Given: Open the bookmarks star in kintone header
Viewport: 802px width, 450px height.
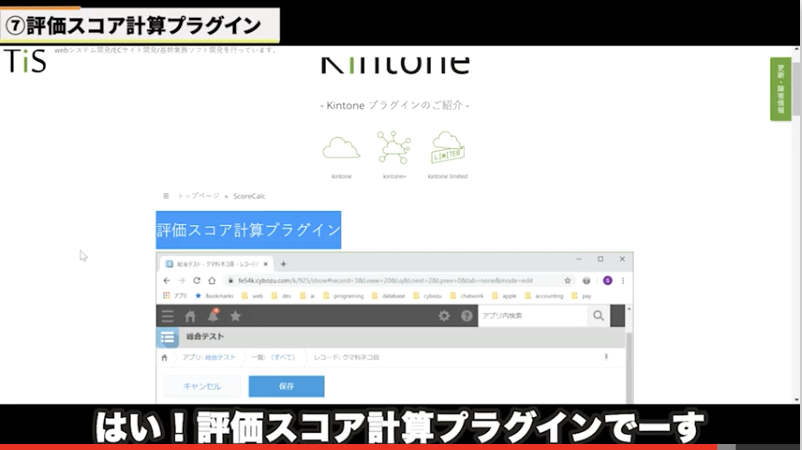Looking at the screenshot, I should click(x=236, y=316).
